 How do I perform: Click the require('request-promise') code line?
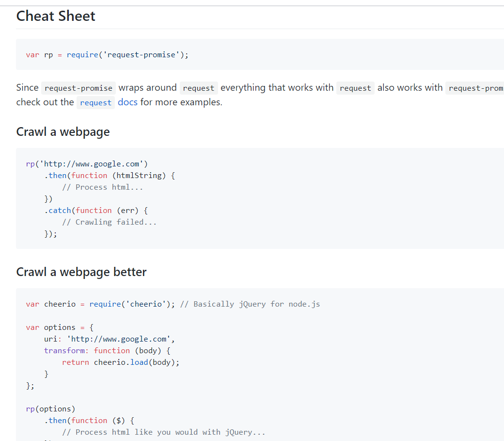click(107, 55)
